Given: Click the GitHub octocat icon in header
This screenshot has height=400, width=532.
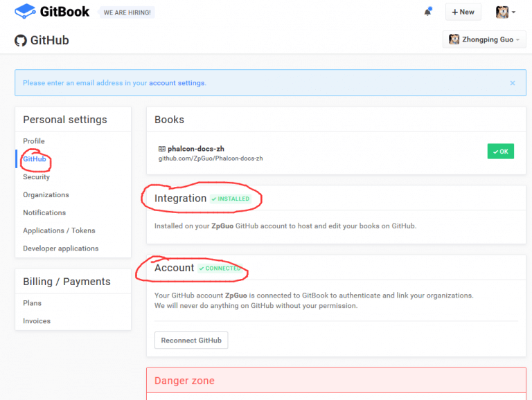Looking at the screenshot, I should [21, 40].
